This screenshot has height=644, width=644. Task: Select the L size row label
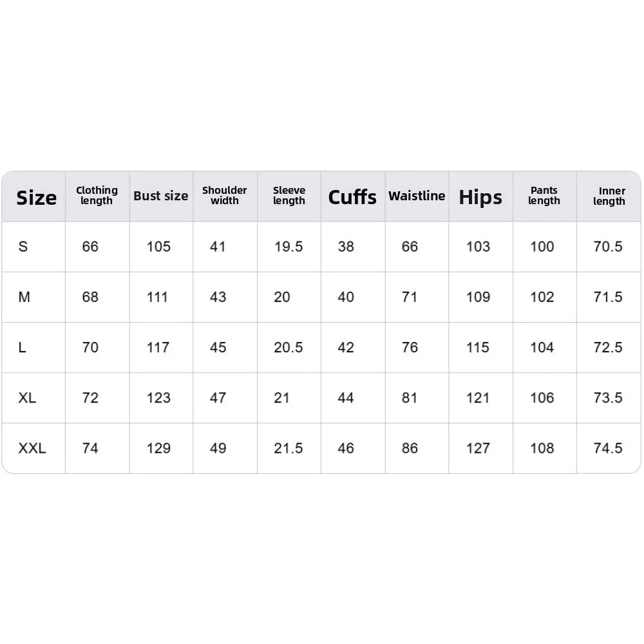coord(23,347)
